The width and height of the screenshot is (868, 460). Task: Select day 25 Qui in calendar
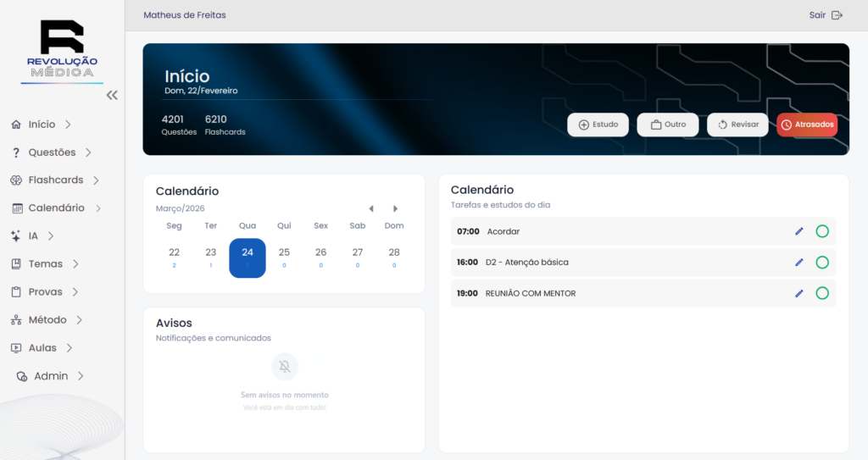click(284, 257)
